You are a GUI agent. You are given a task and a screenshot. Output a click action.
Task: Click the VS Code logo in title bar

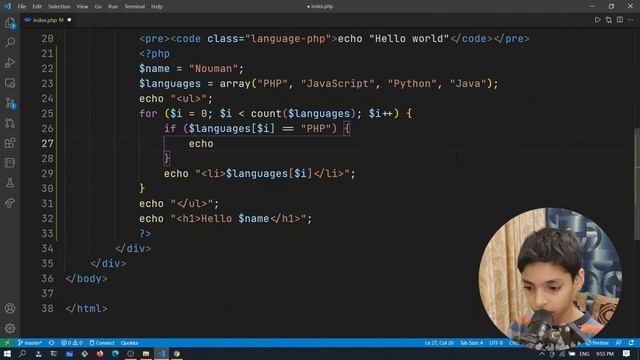pos(7,6)
